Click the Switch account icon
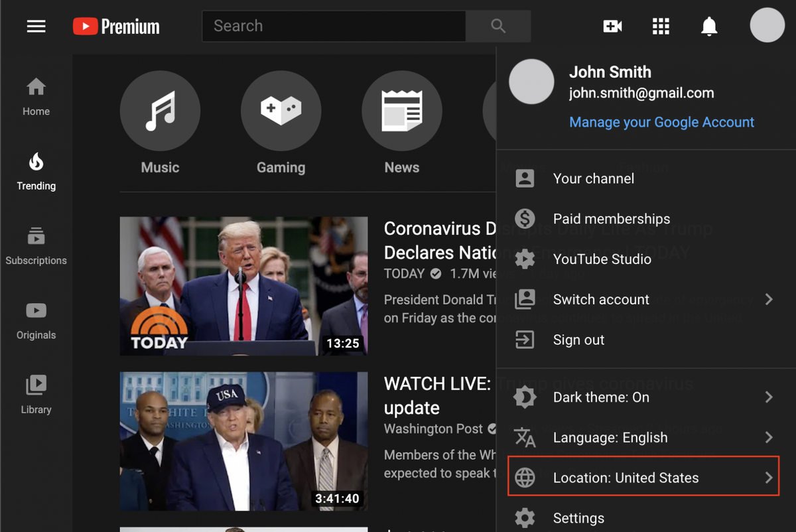The height and width of the screenshot is (532, 796). [x=525, y=299]
